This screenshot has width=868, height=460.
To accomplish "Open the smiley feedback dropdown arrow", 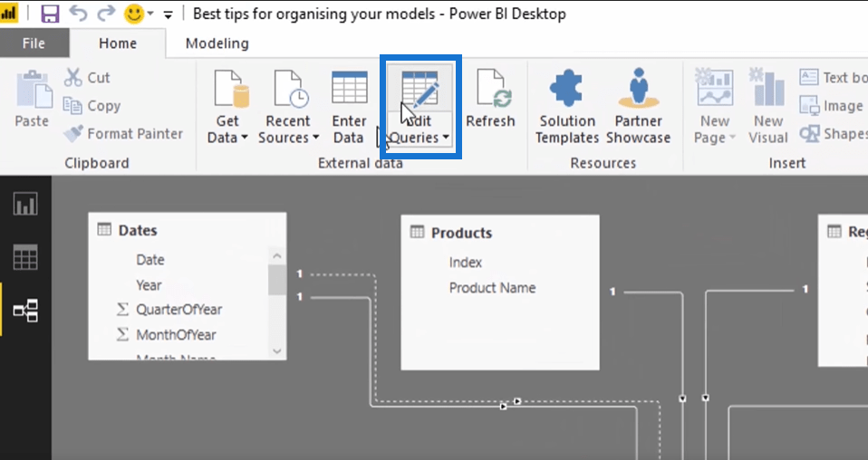I will 150,14.
